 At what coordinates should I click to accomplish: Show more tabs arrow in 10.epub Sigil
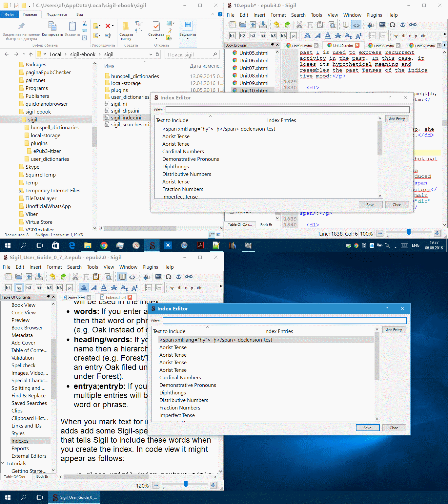[445, 46]
